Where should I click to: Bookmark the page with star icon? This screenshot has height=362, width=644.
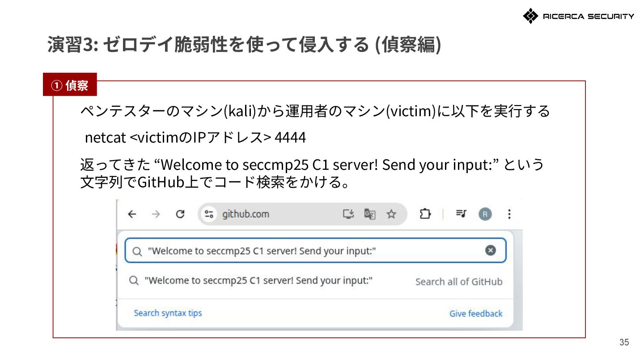pyautogui.click(x=391, y=214)
